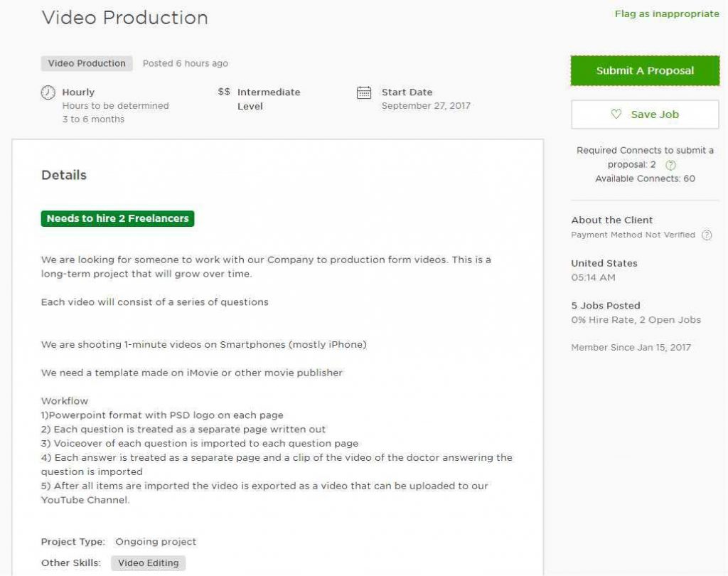This screenshot has height=576, width=728.
Task: Expand the Details section heading
Action: (x=63, y=175)
